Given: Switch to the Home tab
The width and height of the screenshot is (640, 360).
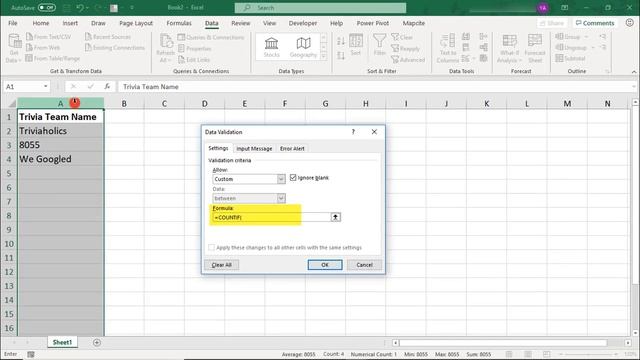Looking at the screenshot, I should pos(40,23).
